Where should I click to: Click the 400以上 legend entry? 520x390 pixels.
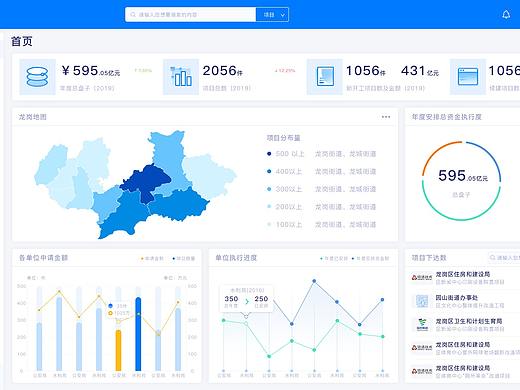point(321,171)
